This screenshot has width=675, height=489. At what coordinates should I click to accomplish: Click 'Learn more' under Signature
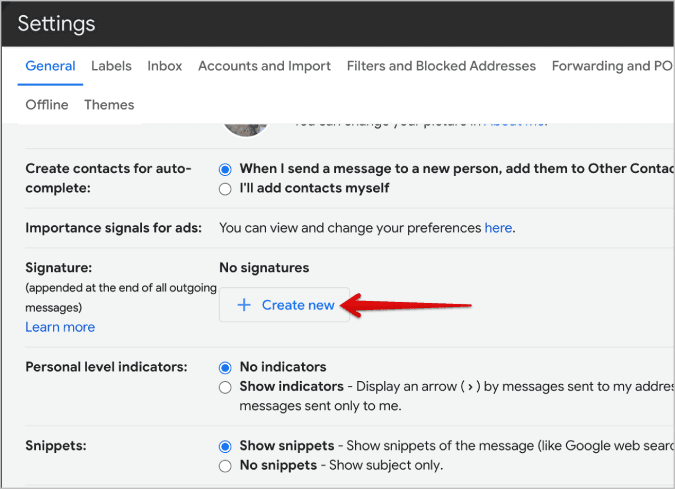60,327
